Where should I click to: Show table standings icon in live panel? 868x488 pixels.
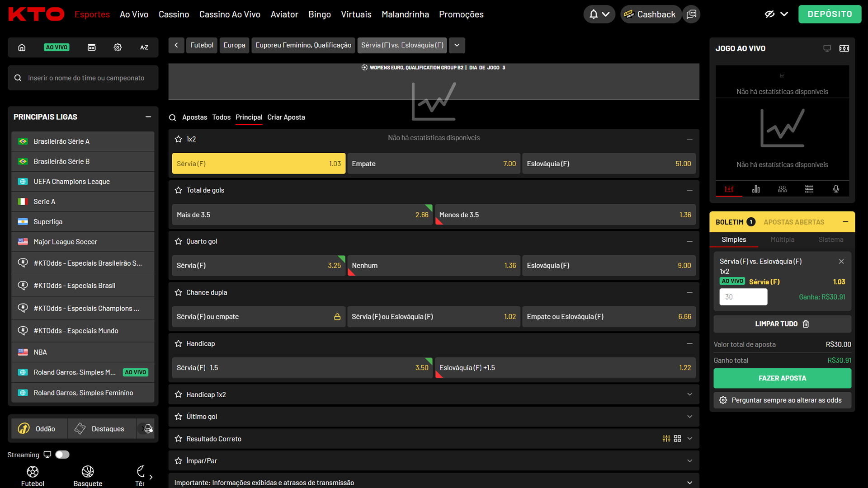pyautogui.click(x=809, y=189)
